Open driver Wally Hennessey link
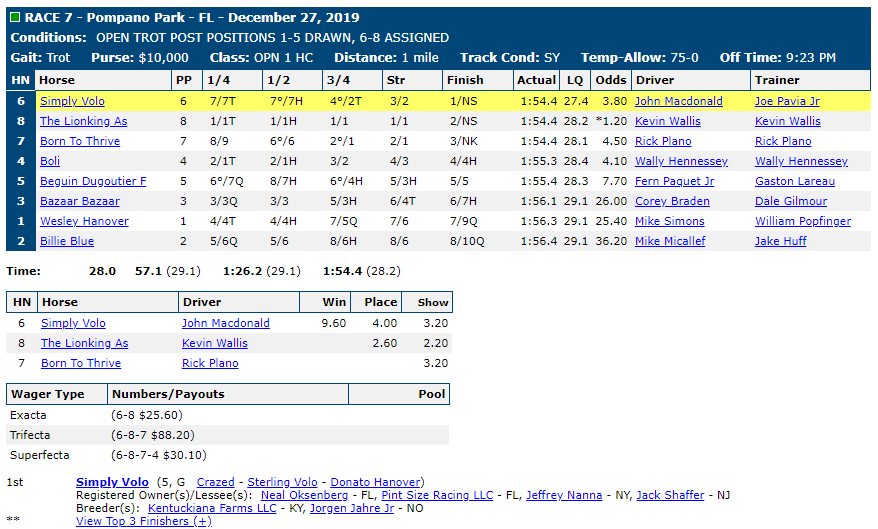878x529 pixels. coord(681,161)
